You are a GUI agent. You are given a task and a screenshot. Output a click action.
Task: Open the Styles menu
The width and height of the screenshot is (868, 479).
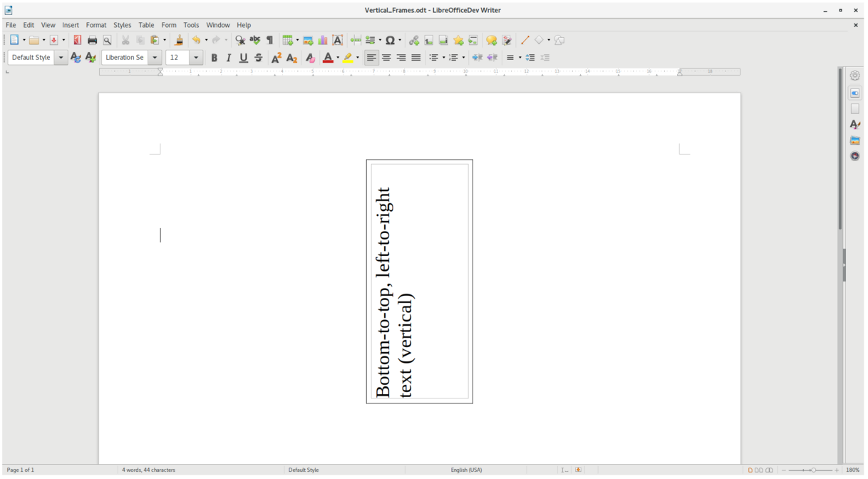pyautogui.click(x=122, y=24)
